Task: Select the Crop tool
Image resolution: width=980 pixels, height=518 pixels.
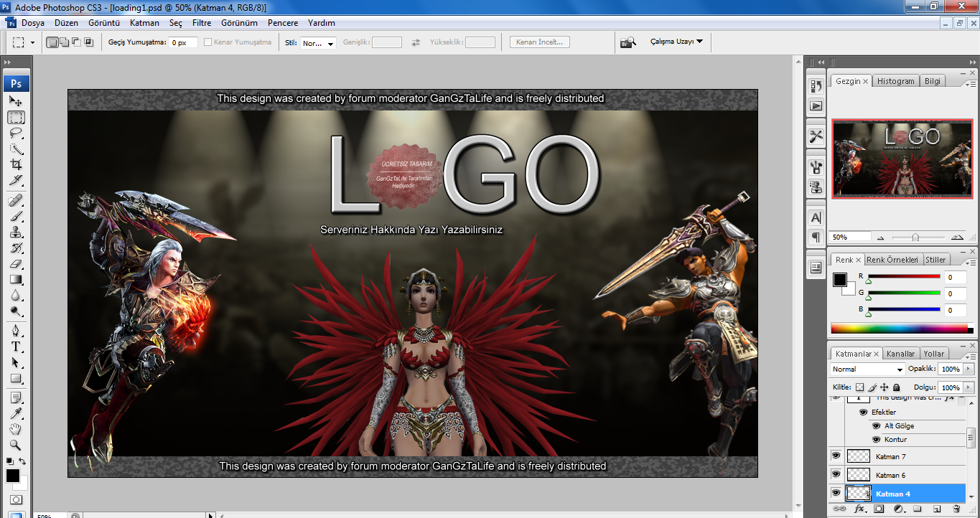Action: [x=16, y=164]
